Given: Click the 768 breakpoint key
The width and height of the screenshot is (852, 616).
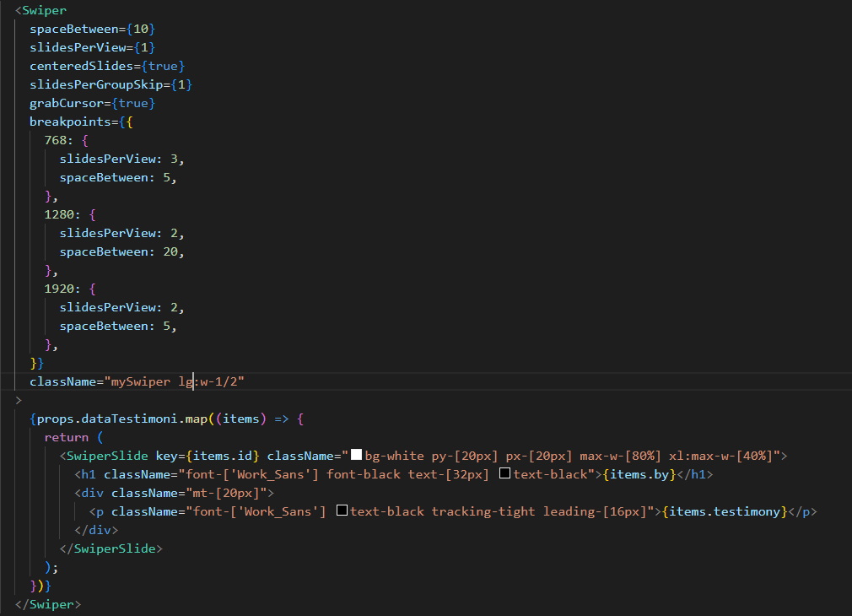Looking at the screenshot, I should tap(56, 140).
